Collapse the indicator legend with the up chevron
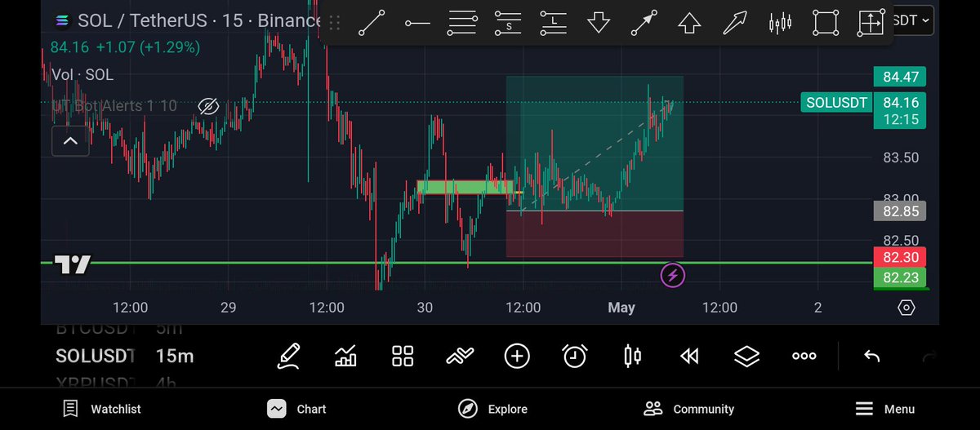 pyautogui.click(x=70, y=141)
